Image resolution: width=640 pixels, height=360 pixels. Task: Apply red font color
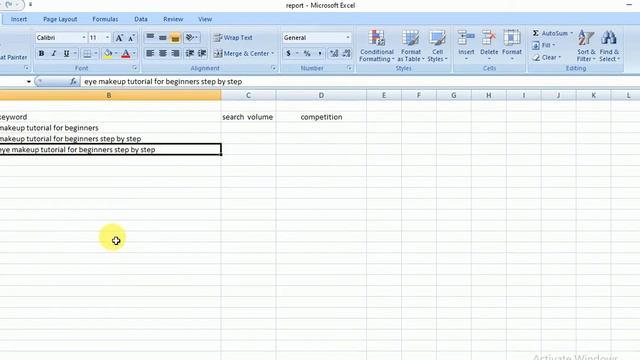coord(126,53)
